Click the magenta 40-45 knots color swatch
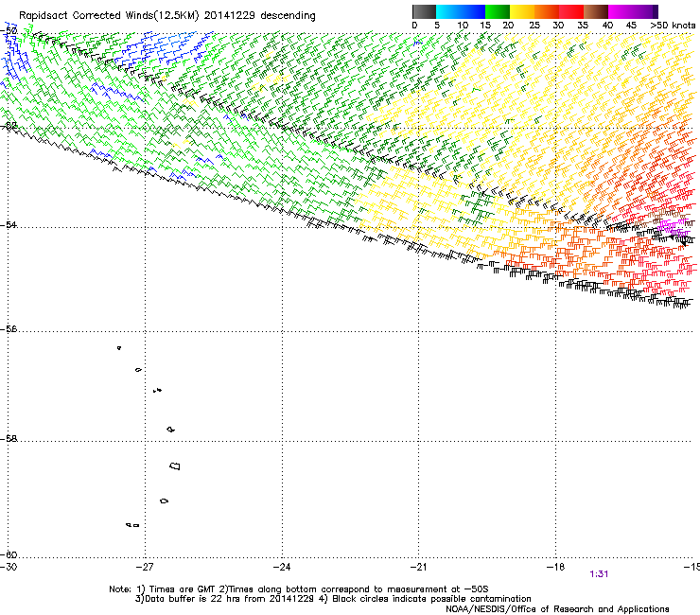700x615 pixels. [621, 11]
